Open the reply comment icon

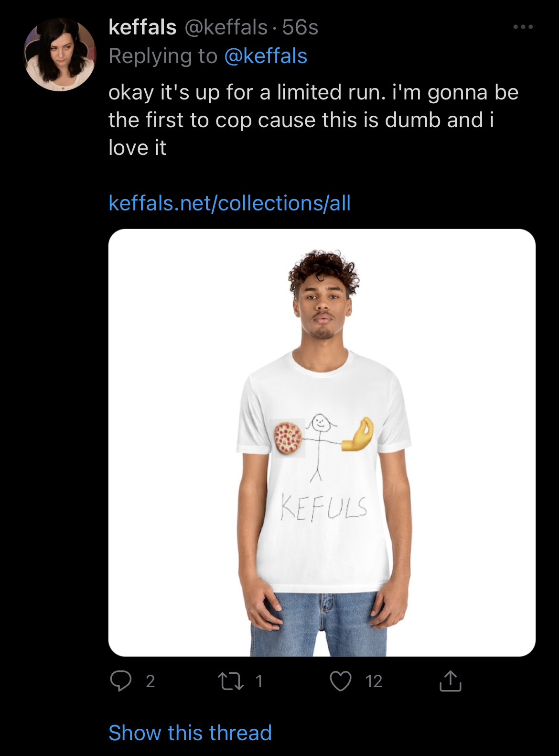121,681
